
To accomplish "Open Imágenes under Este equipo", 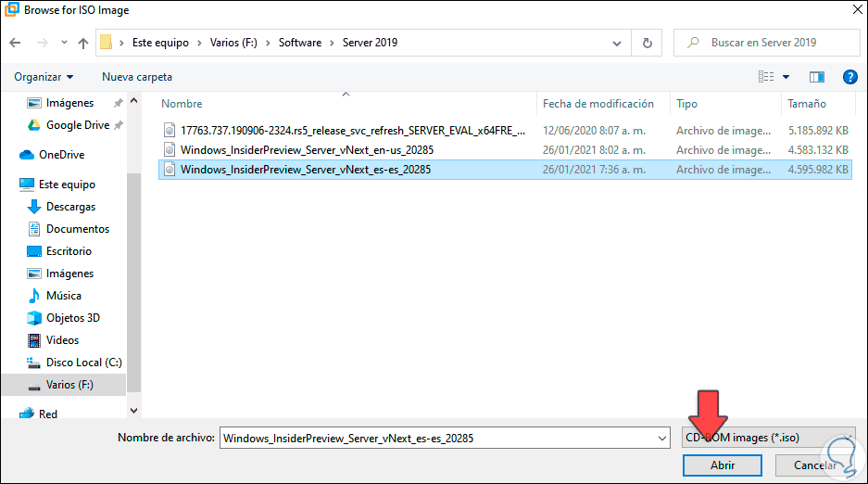I will click(x=69, y=273).
